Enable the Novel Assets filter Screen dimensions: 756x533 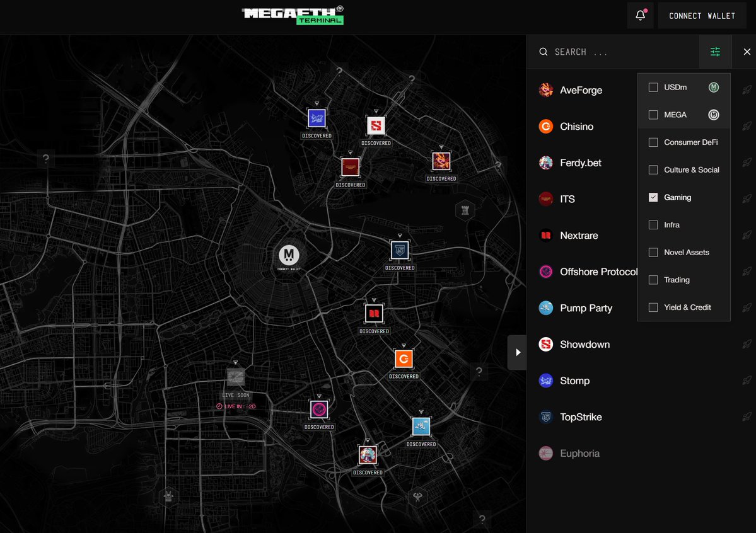[653, 252]
